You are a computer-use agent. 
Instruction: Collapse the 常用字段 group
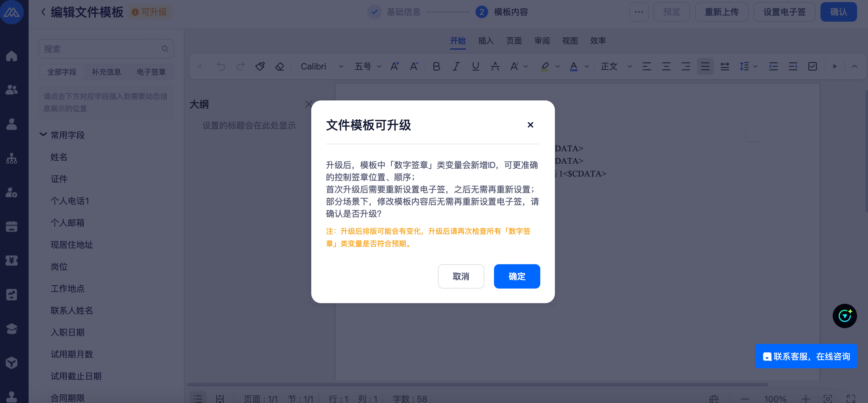pos(43,135)
